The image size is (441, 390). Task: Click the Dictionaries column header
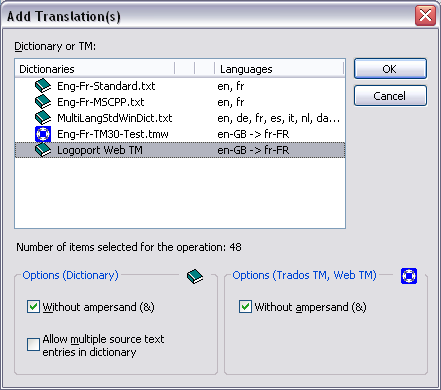[95, 69]
